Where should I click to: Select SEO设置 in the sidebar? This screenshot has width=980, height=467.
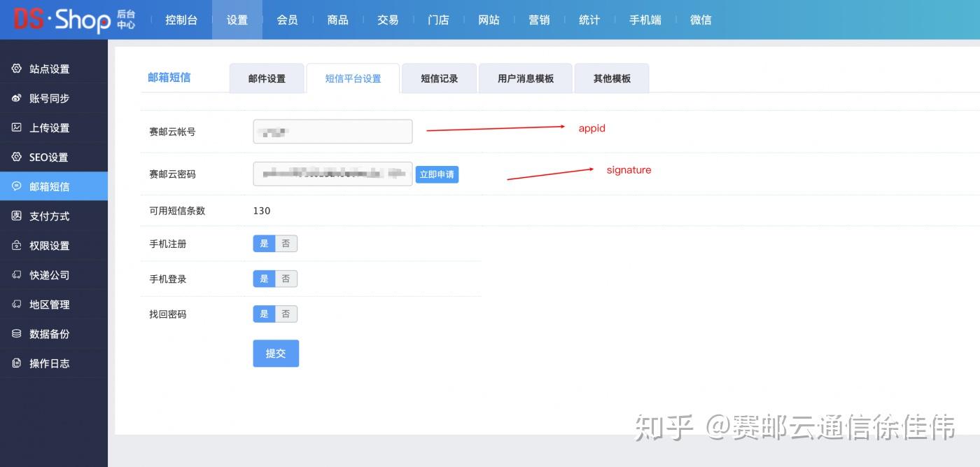[x=54, y=157]
